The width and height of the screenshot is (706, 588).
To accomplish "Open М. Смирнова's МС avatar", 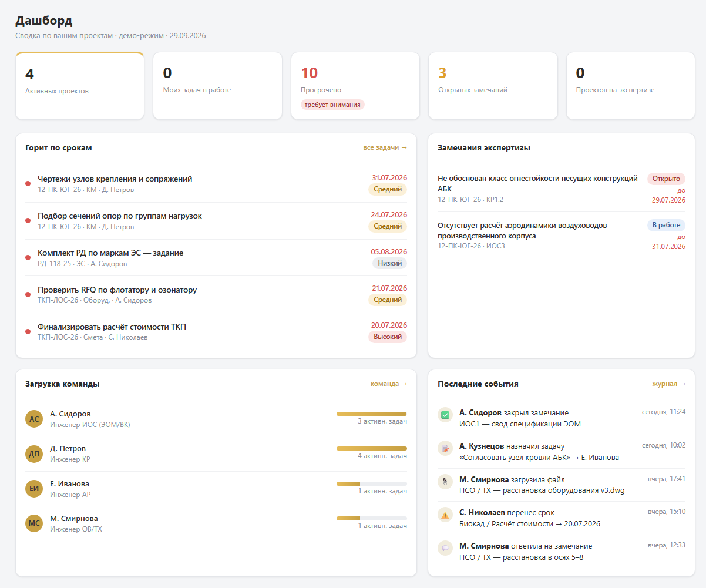I will 34,523.
